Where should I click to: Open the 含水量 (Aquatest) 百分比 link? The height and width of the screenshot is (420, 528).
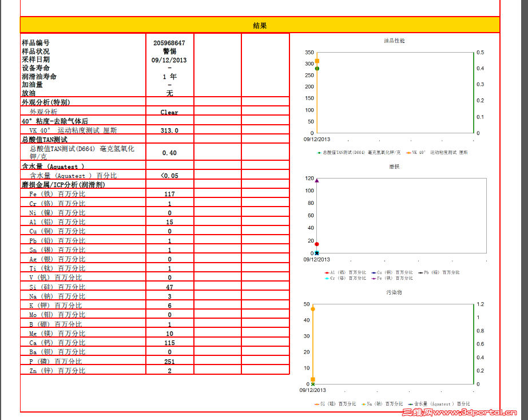coord(75,176)
